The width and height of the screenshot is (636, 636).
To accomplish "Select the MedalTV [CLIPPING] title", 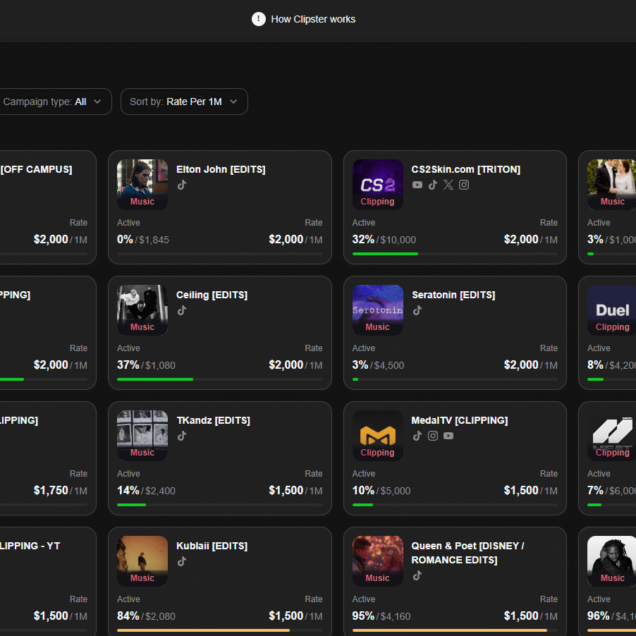I will (x=460, y=420).
